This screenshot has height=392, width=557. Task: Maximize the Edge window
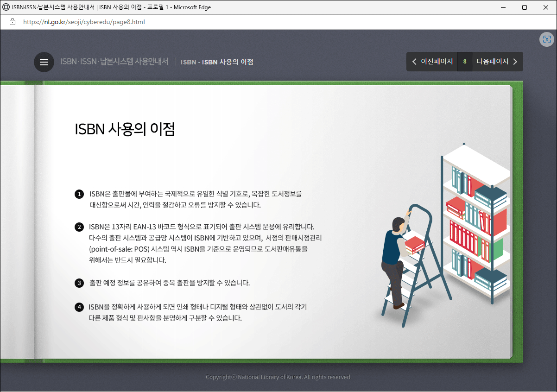[x=525, y=7]
